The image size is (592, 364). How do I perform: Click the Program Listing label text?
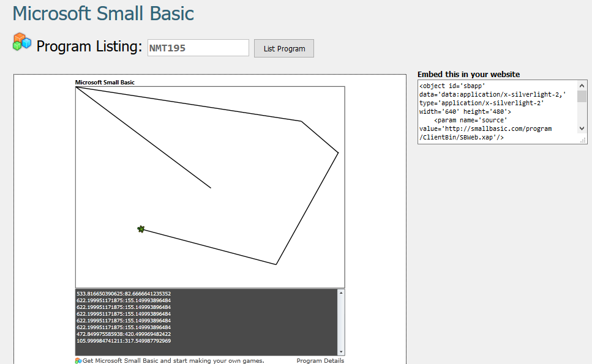pyautogui.click(x=89, y=46)
